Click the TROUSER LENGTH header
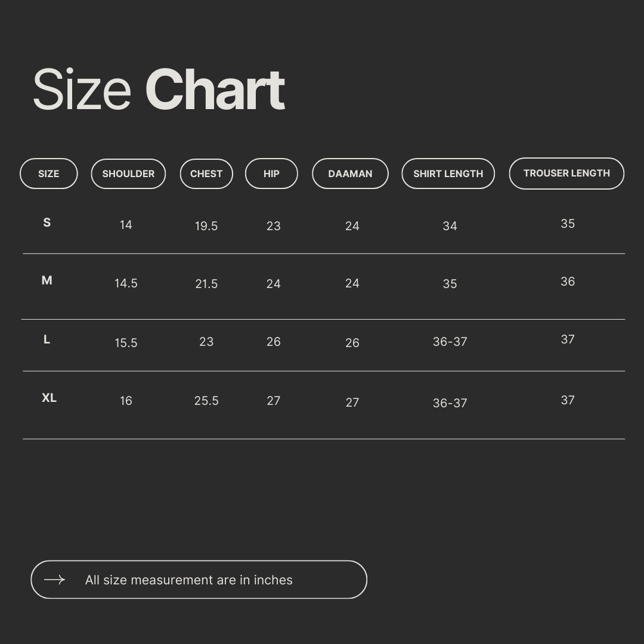Viewport: 644px width, 644px height. (x=566, y=173)
